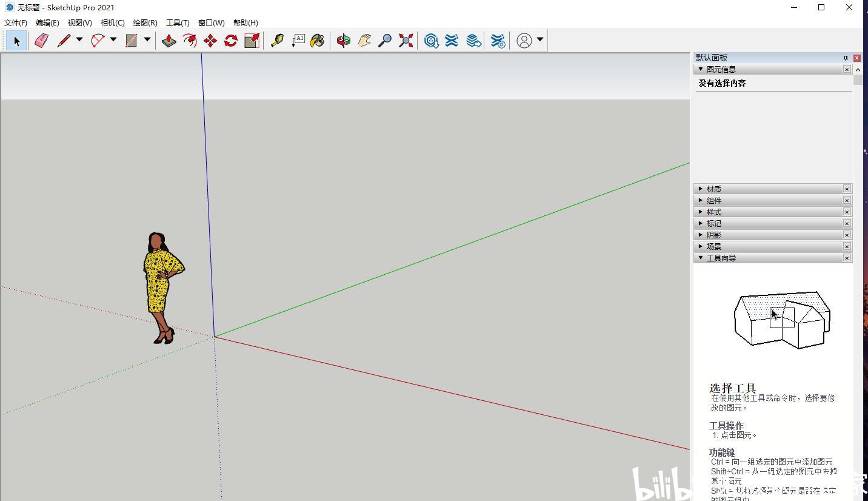This screenshot has width=868, height=501.
Task: Select the Arc drawing tool
Action: 98,41
